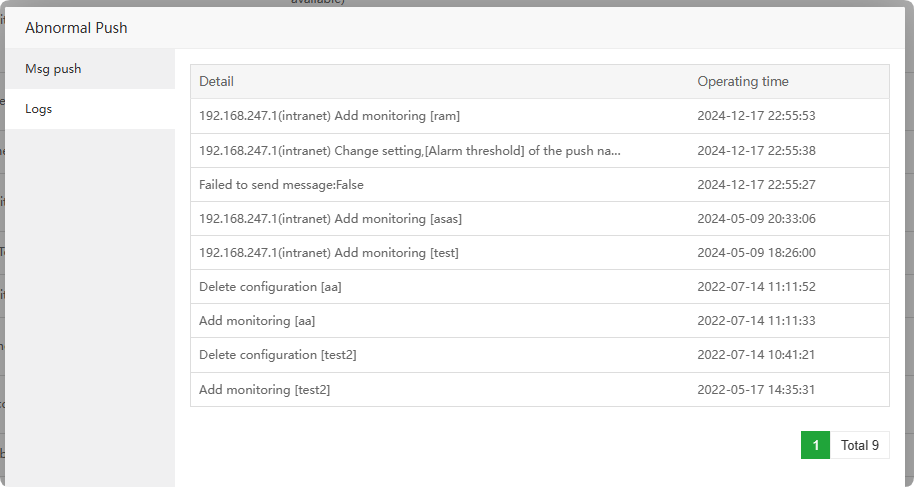Click the 2022-07-14 10:41:21 timestamp cell
914x487 pixels.
pyautogui.click(x=756, y=355)
